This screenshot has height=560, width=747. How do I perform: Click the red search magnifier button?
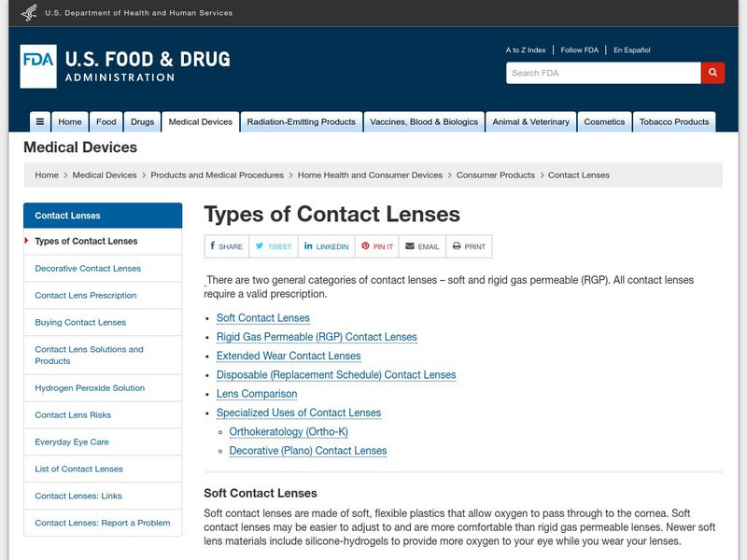click(x=712, y=71)
